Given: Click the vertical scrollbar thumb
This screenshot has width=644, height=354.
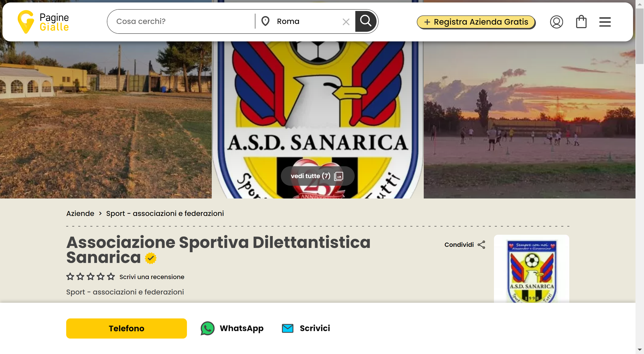Looking at the screenshot, I should 640,36.
